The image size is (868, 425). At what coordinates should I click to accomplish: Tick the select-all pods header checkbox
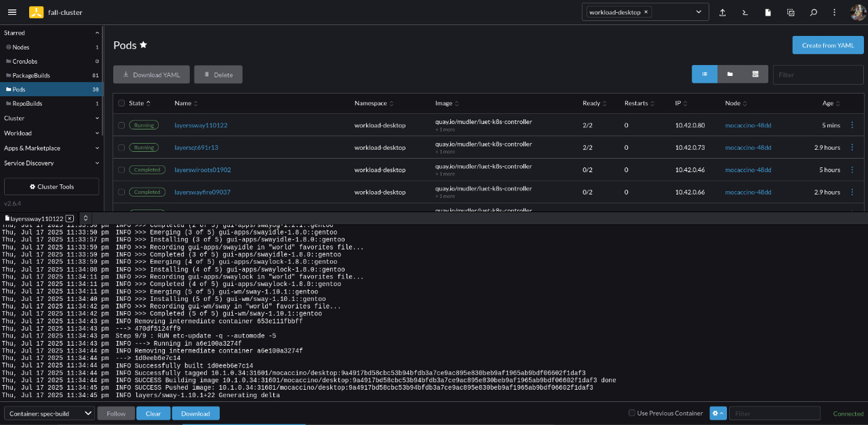point(121,104)
